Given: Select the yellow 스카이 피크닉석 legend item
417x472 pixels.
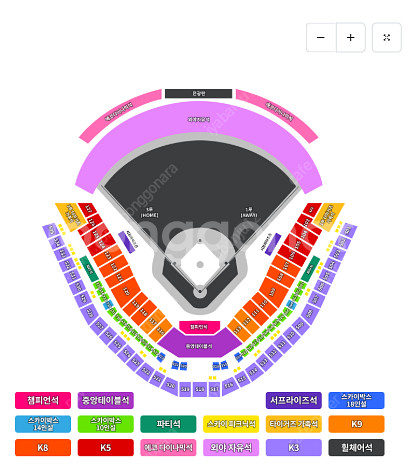Looking at the screenshot, I should pos(231,424).
